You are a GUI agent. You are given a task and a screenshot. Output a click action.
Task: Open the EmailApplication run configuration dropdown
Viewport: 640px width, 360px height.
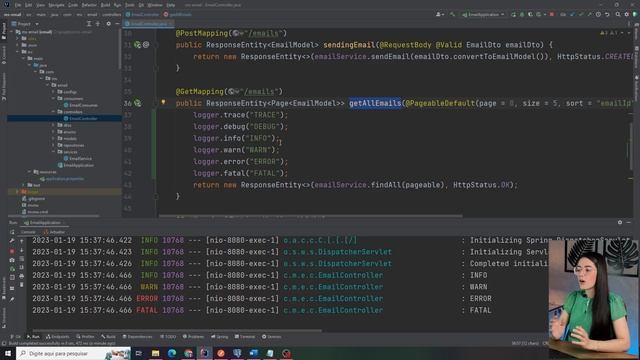483,14
